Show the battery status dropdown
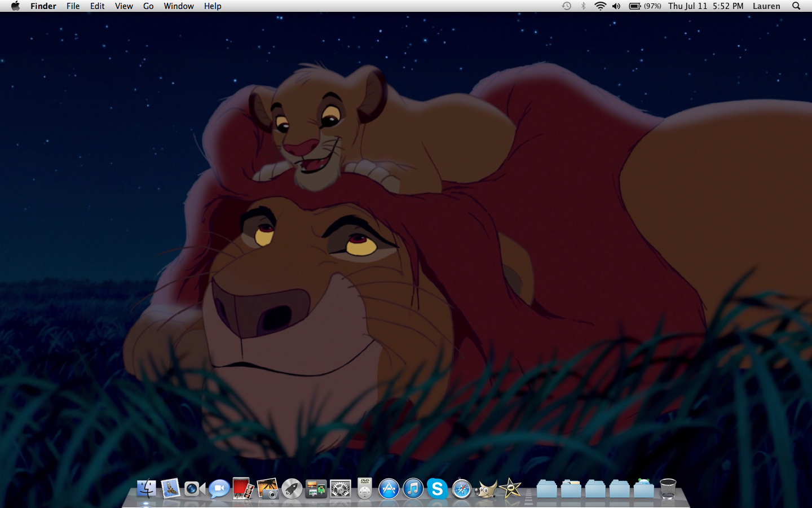The width and height of the screenshot is (812, 508). coord(645,6)
